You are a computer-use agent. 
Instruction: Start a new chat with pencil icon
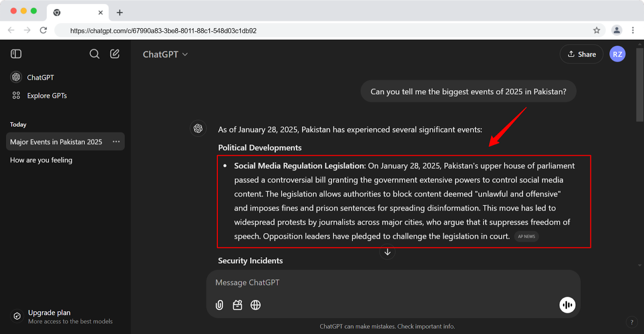(x=115, y=54)
